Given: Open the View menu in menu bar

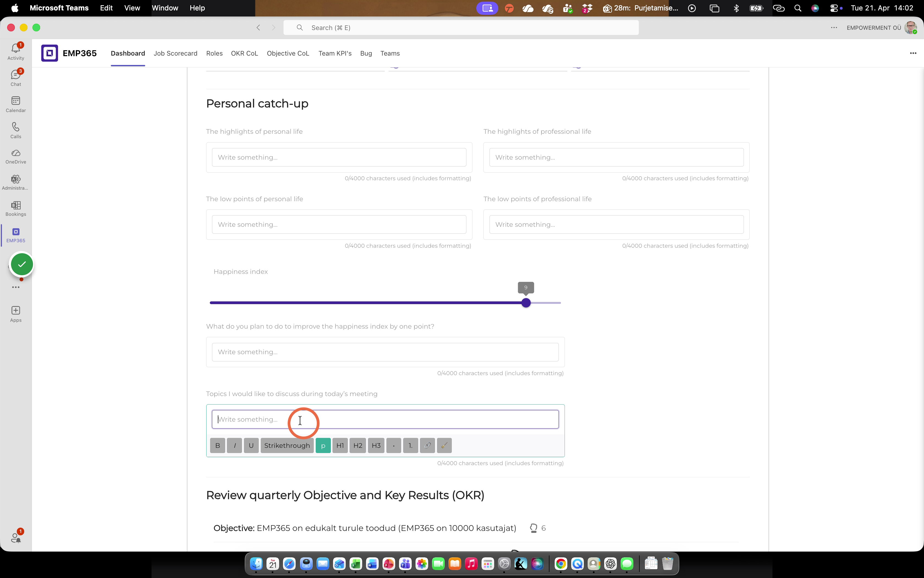Looking at the screenshot, I should click(x=132, y=8).
